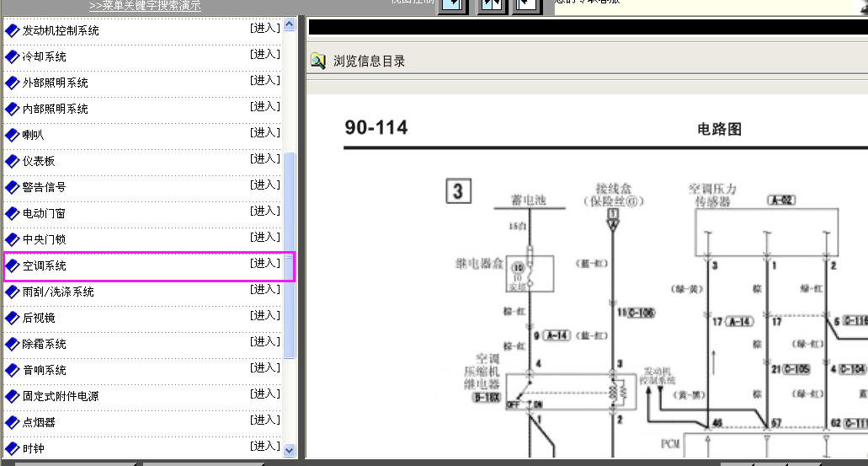Click the blue book icon beside 音响系统
This screenshot has width=868, height=466.
pyautogui.click(x=12, y=370)
